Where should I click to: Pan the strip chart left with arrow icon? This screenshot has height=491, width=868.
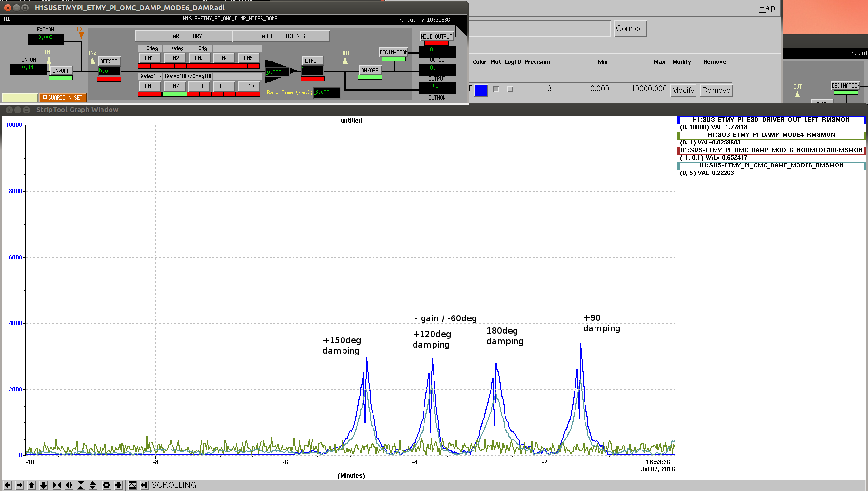tap(8, 485)
